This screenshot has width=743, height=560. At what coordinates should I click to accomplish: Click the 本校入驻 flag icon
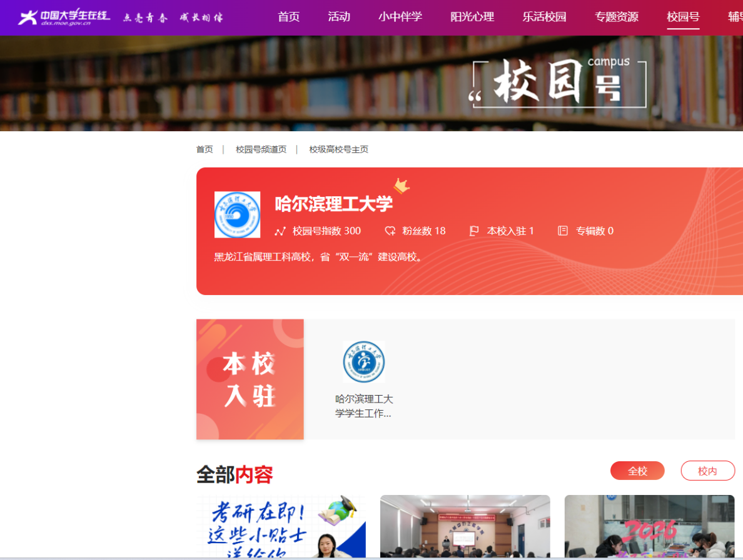point(474,231)
